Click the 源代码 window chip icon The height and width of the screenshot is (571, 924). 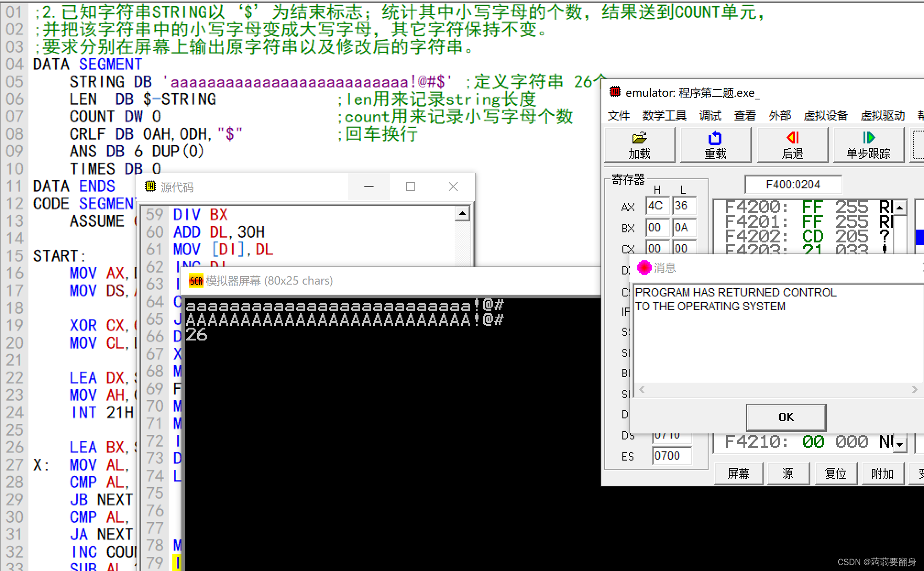click(x=150, y=187)
